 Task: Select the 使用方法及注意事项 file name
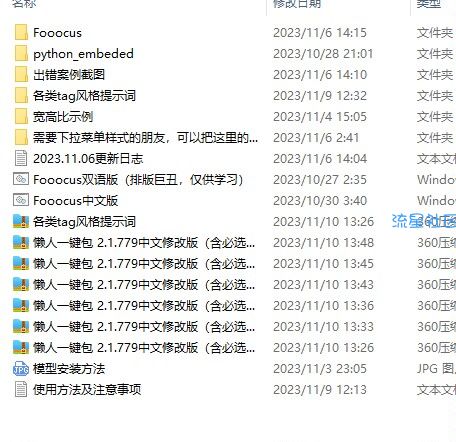click(x=87, y=389)
